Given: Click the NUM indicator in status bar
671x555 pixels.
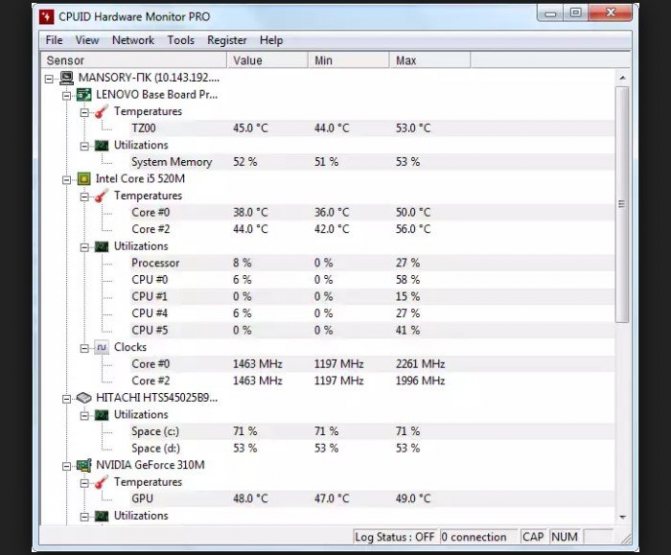Looking at the screenshot, I should coord(564,537).
